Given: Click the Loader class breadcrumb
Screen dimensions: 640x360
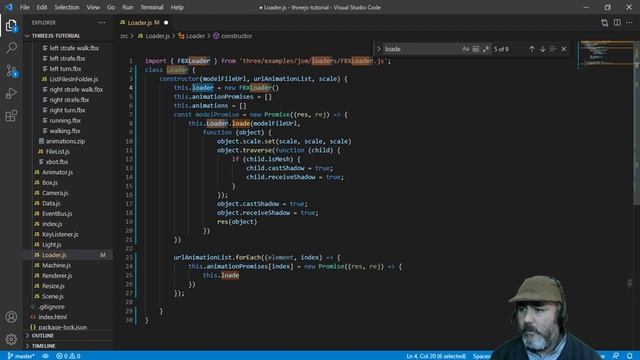Looking at the screenshot, I should 191,36.
